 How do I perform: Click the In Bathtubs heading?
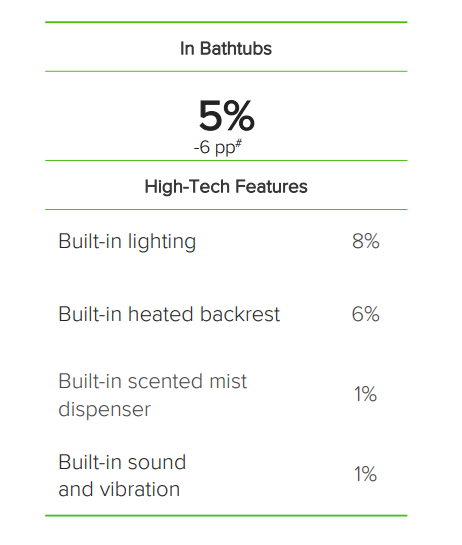226,48
